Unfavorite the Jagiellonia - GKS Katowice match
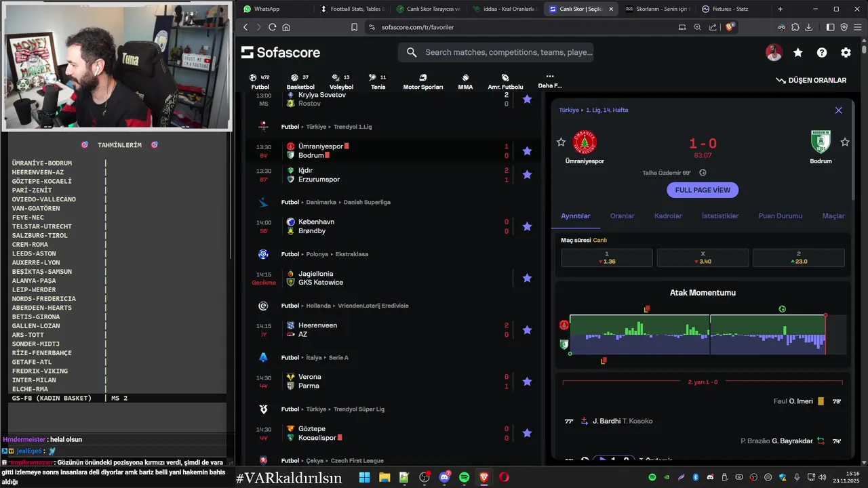The height and width of the screenshot is (488, 868). point(527,278)
